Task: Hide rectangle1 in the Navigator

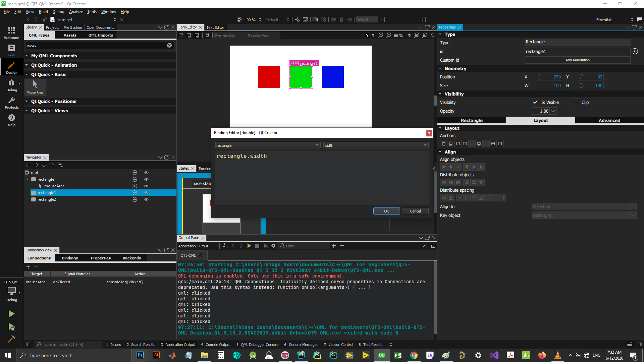Action: 146,193
